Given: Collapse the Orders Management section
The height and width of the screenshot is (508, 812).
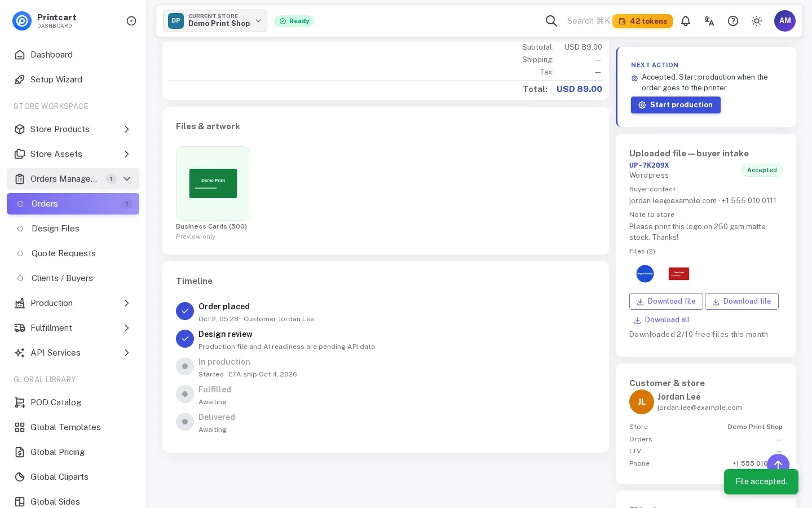Looking at the screenshot, I should [x=73, y=179].
